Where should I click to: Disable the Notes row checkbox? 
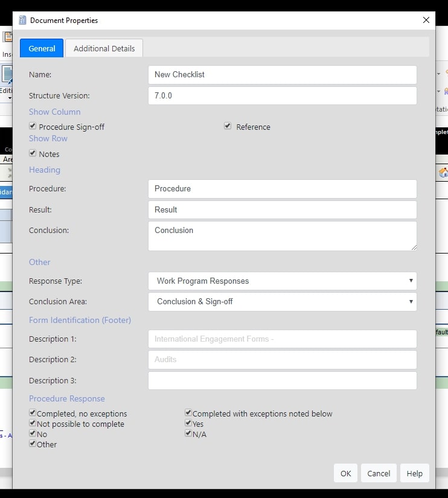[x=33, y=153]
